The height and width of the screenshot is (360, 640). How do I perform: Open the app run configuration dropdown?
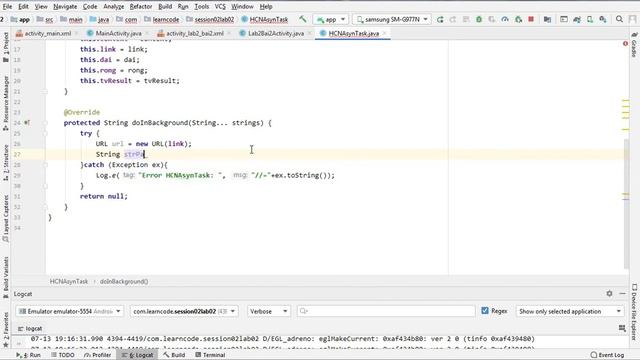[x=331, y=19]
